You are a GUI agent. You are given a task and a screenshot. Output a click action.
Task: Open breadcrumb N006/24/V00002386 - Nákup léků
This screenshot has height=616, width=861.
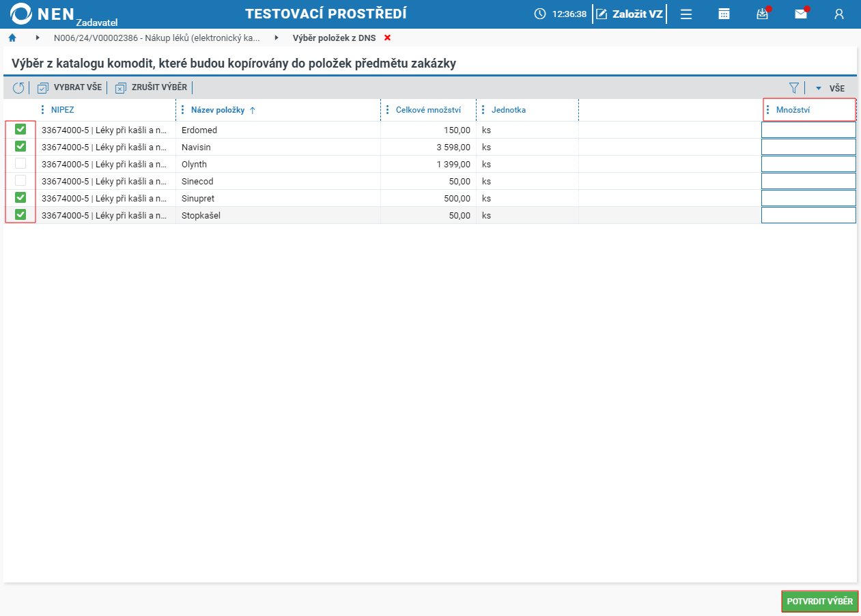157,38
